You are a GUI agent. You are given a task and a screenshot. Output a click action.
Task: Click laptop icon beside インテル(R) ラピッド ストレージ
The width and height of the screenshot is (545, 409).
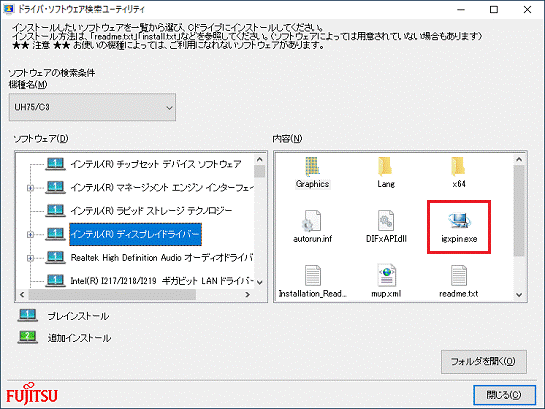coord(55,211)
